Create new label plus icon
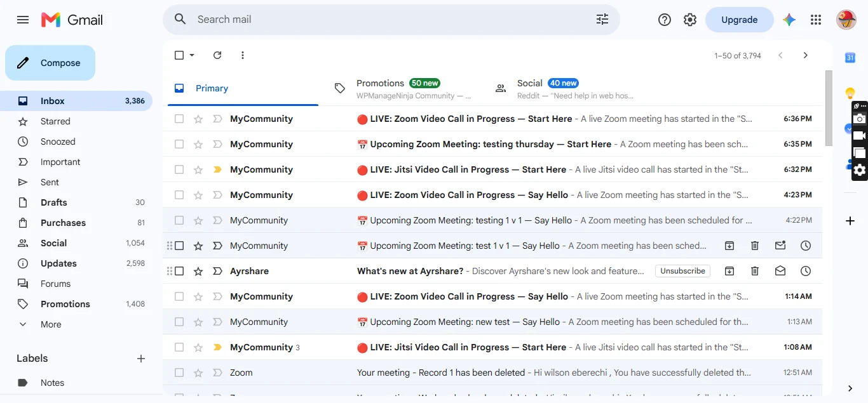 [x=141, y=359]
